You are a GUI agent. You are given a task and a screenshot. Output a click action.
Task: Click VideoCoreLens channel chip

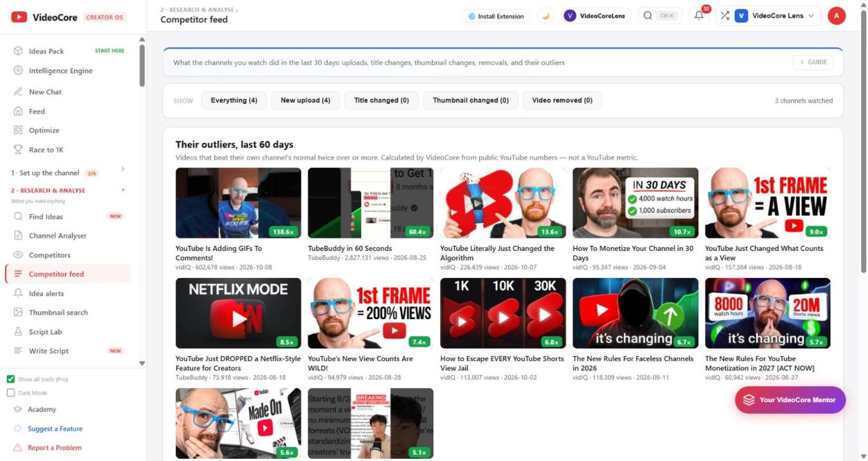point(596,16)
